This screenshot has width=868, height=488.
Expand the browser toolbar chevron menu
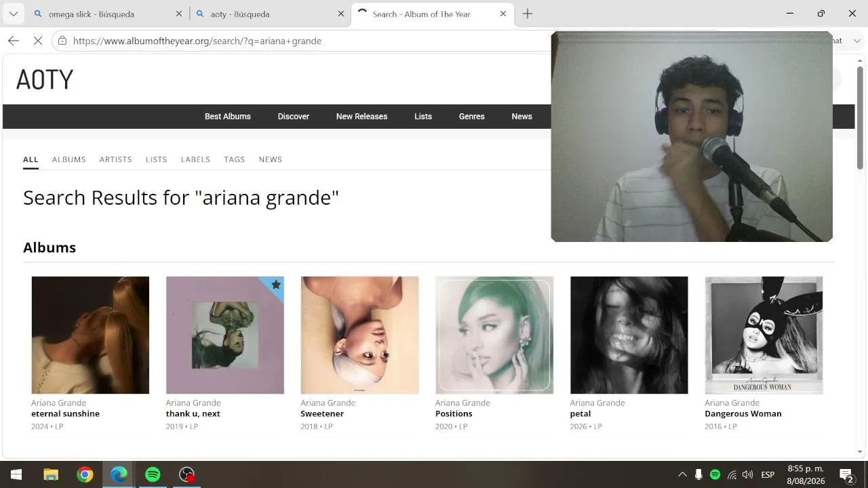tap(857, 41)
